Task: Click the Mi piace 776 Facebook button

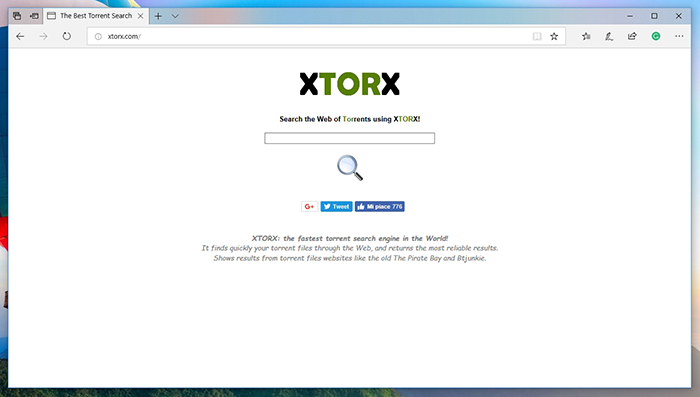Action: [x=380, y=206]
